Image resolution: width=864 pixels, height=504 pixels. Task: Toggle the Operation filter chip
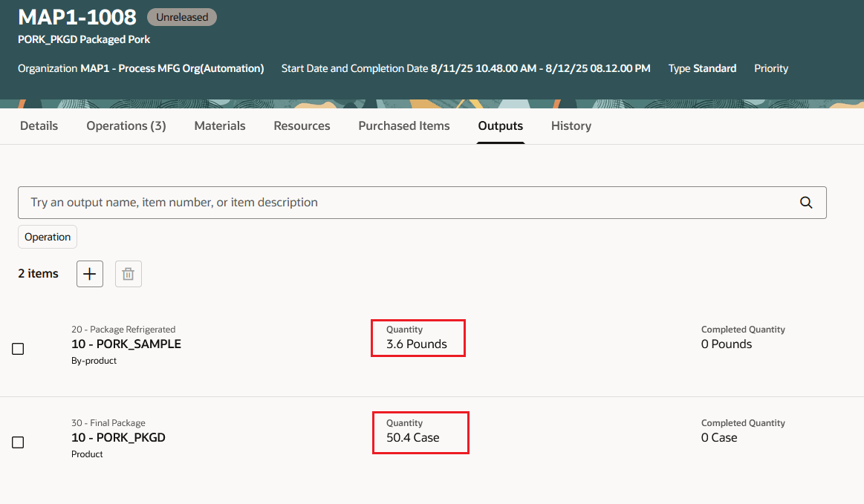[47, 236]
